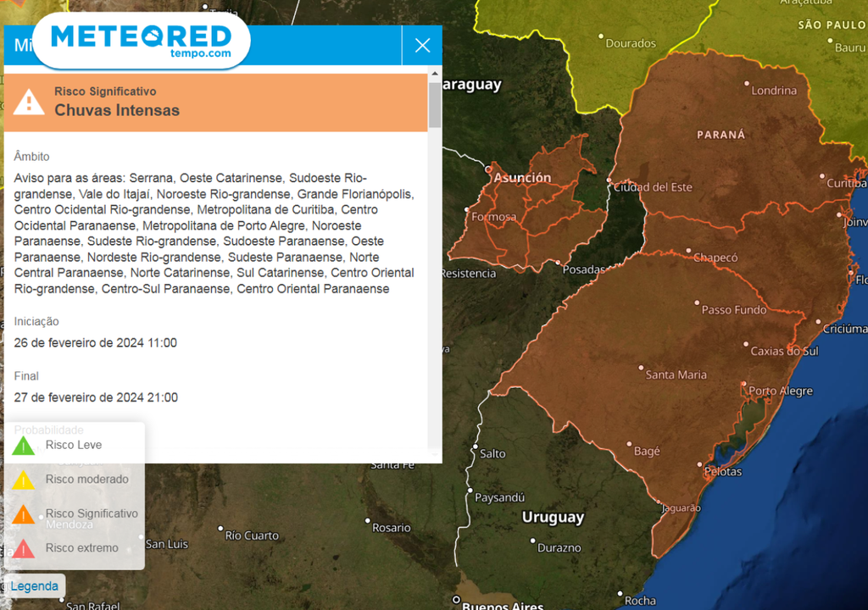Screen dimensions: 868x610
Task: Click the Meteored tempo.com logo
Action: point(141,40)
